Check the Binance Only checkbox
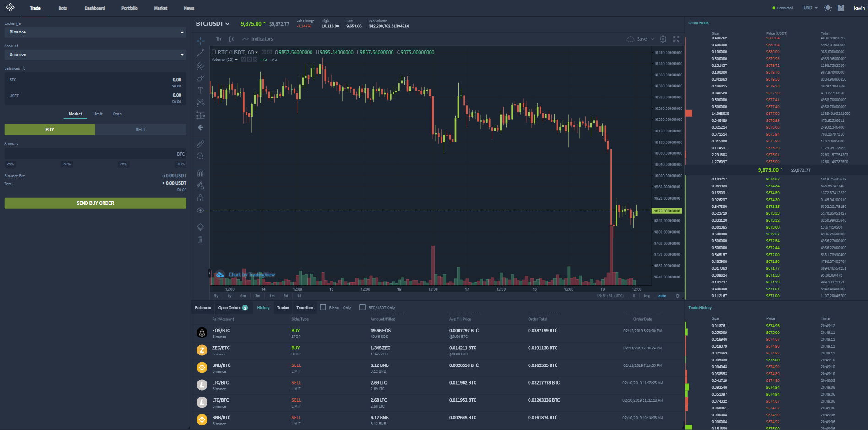868x430 pixels. pyautogui.click(x=323, y=307)
